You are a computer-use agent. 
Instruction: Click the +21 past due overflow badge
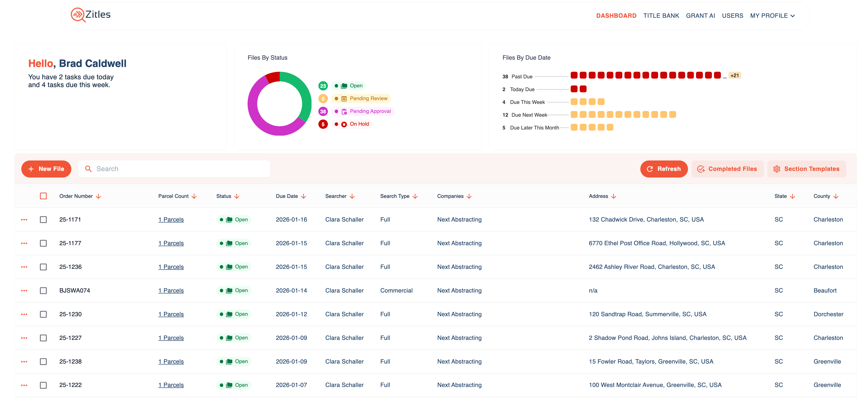point(735,76)
